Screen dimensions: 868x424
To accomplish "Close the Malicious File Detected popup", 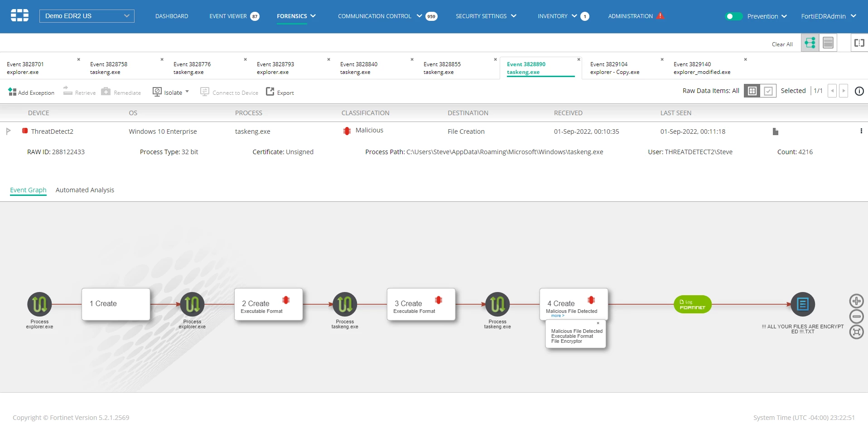I will coord(598,323).
